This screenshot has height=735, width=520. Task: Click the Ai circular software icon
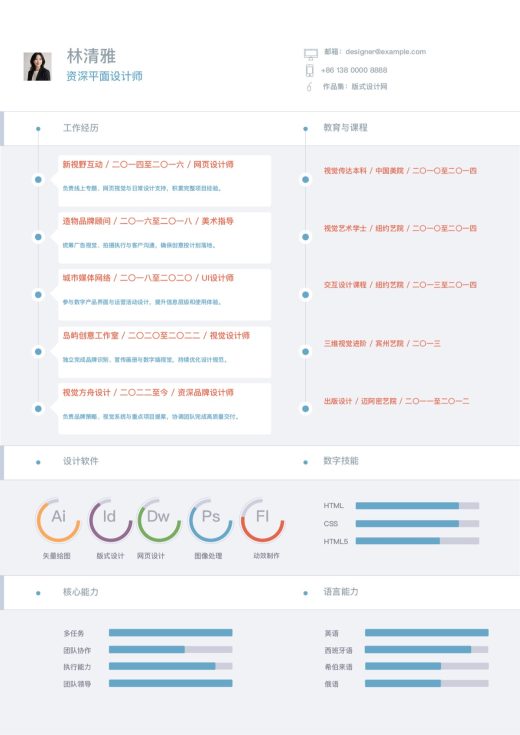point(58,520)
